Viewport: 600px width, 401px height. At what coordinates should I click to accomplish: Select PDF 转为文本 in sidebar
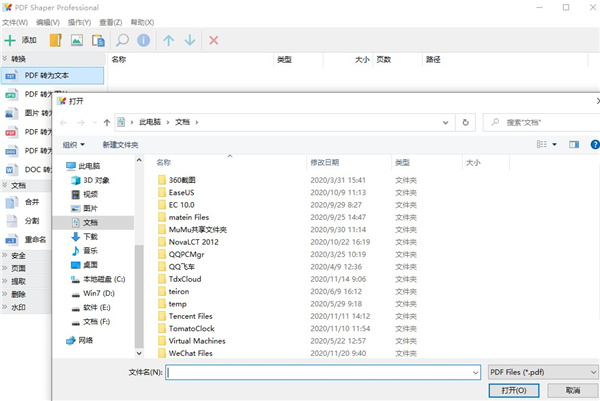(x=52, y=75)
